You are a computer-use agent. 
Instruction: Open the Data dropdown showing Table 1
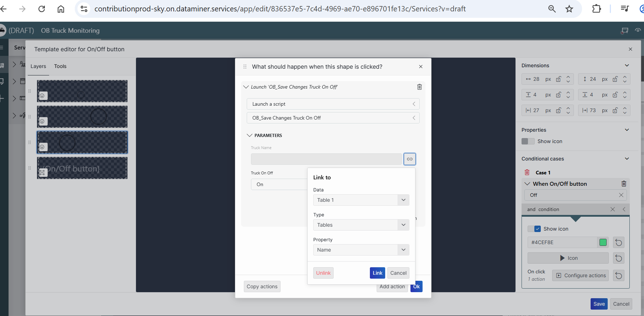click(361, 200)
